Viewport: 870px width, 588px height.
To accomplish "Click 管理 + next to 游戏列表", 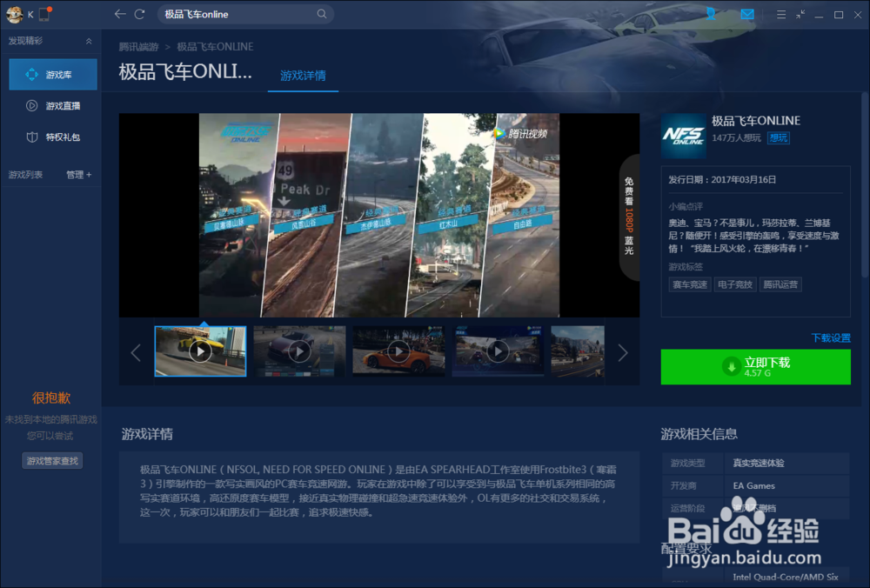I will click(79, 175).
